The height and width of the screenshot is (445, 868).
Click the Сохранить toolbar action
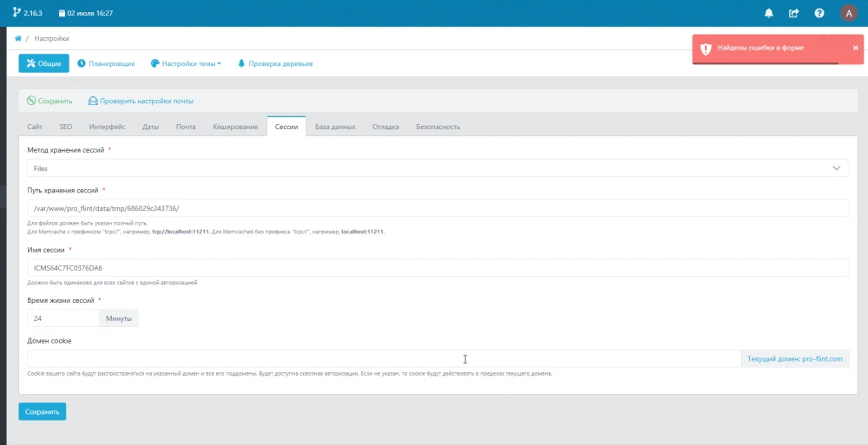49,101
